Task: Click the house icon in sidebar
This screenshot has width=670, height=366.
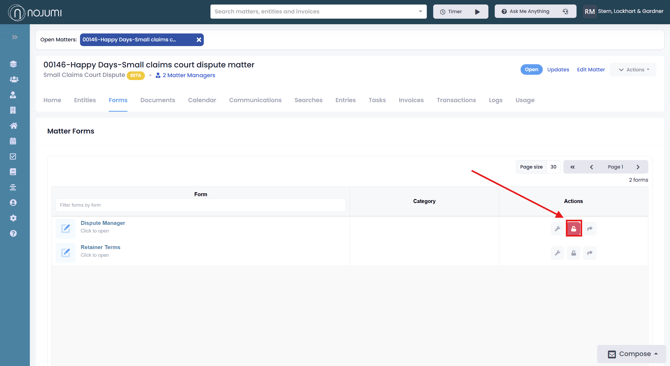Action: click(14, 126)
